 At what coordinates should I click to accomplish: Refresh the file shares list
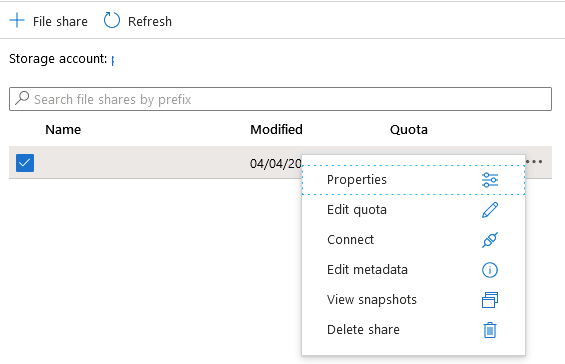(x=138, y=21)
